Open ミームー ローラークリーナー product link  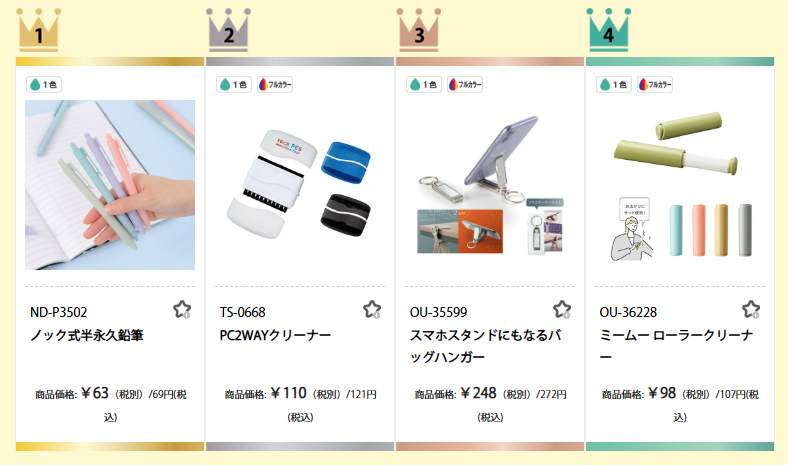676,346
